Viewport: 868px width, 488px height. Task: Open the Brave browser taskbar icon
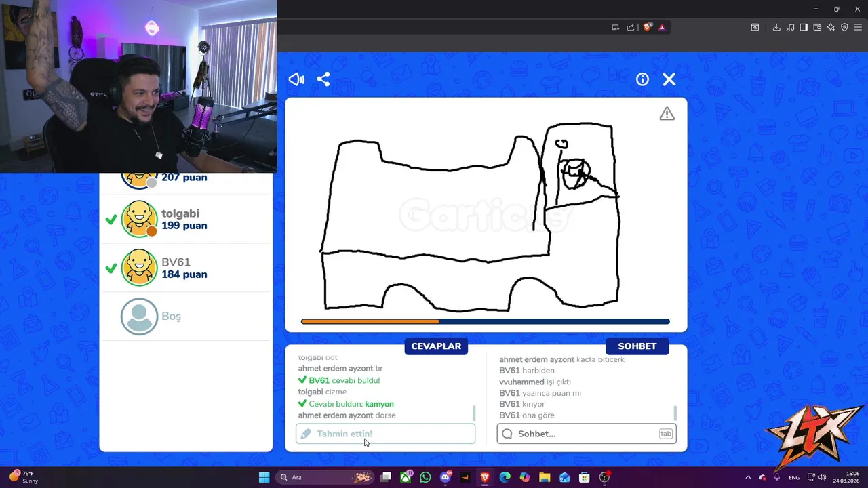485,477
